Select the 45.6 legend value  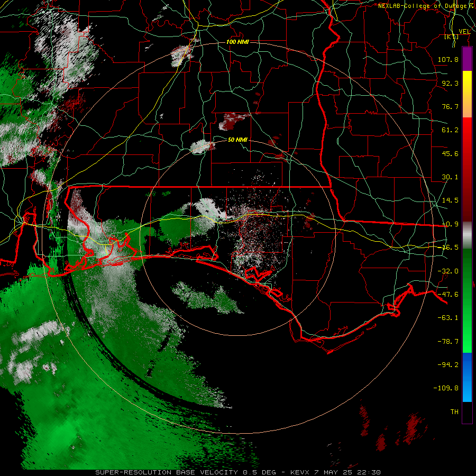(450, 153)
